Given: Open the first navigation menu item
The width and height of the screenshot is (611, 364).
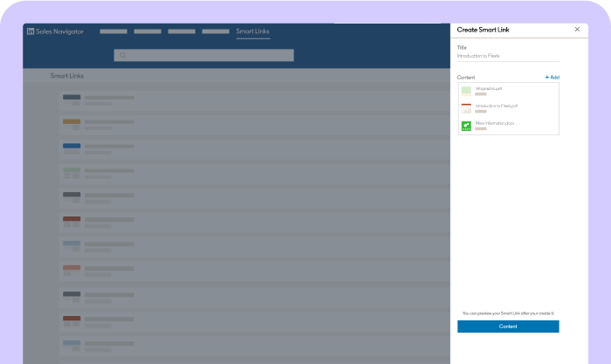Looking at the screenshot, I should (113, 31).
